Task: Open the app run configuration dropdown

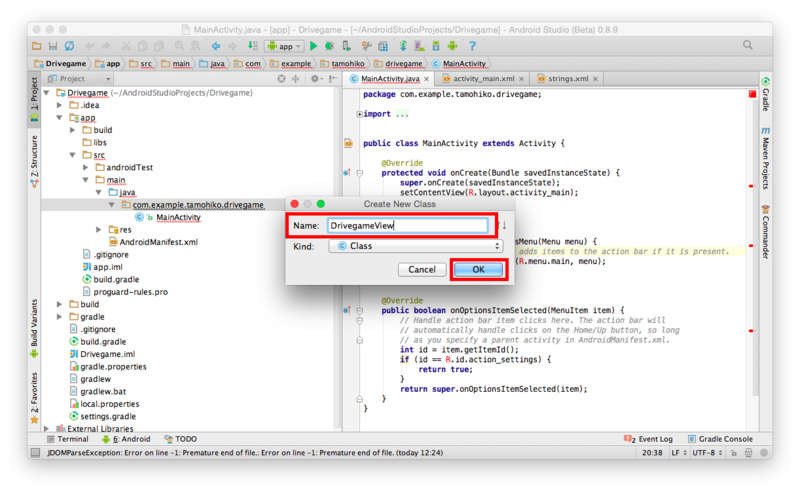Action: [285, 46]
